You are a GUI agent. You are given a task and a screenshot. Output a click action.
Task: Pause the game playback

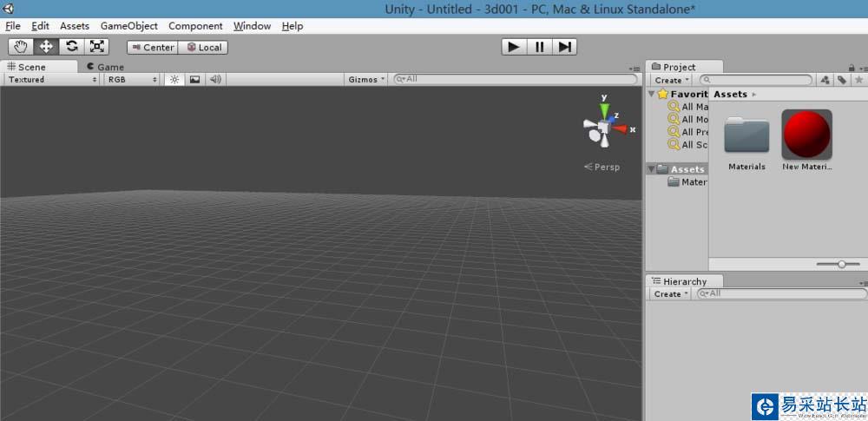click(x=539, y=47)
